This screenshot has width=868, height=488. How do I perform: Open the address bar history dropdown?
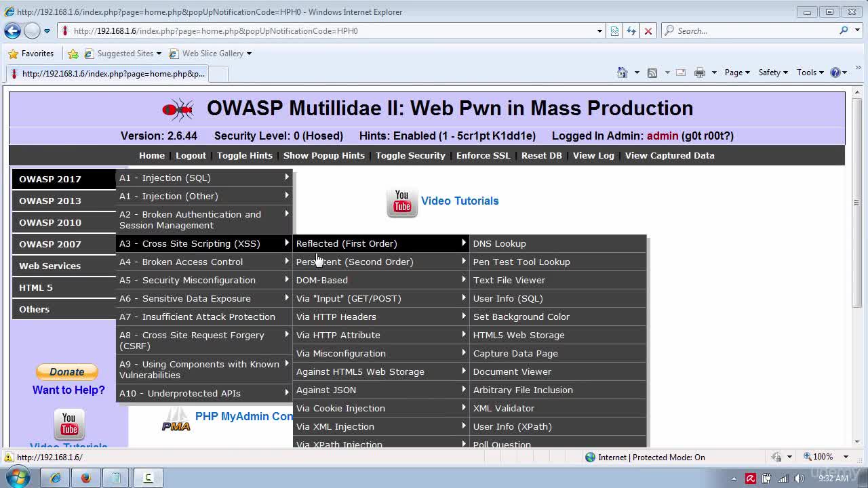pos(599,30)
